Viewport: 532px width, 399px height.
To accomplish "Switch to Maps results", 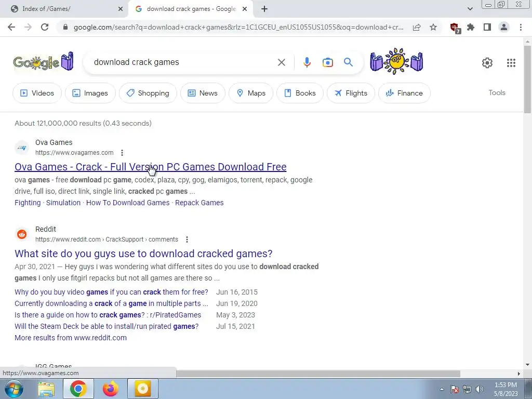I will [251, 93].
